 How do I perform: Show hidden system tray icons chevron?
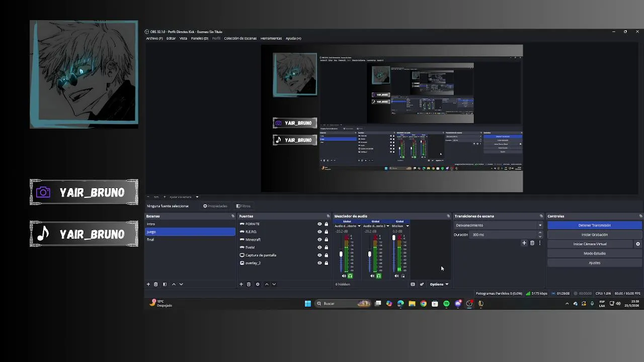click(567, 304)
